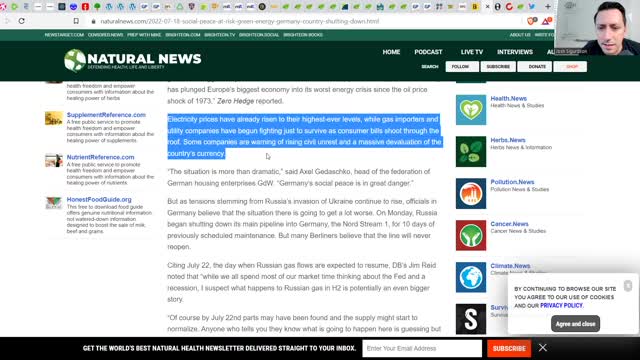
Task: Click the HonestFoodGuide.org thumbnail image
Action: [54, 203]
